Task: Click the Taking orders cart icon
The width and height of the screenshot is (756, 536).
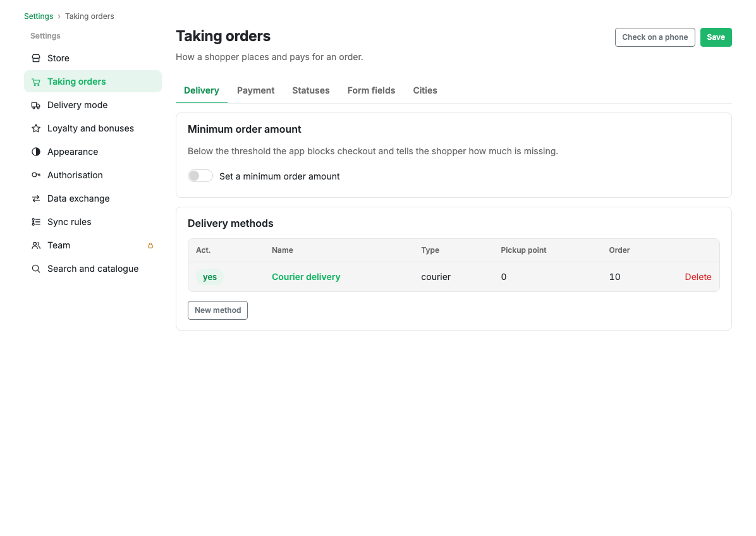Action: tap(36, 82)
